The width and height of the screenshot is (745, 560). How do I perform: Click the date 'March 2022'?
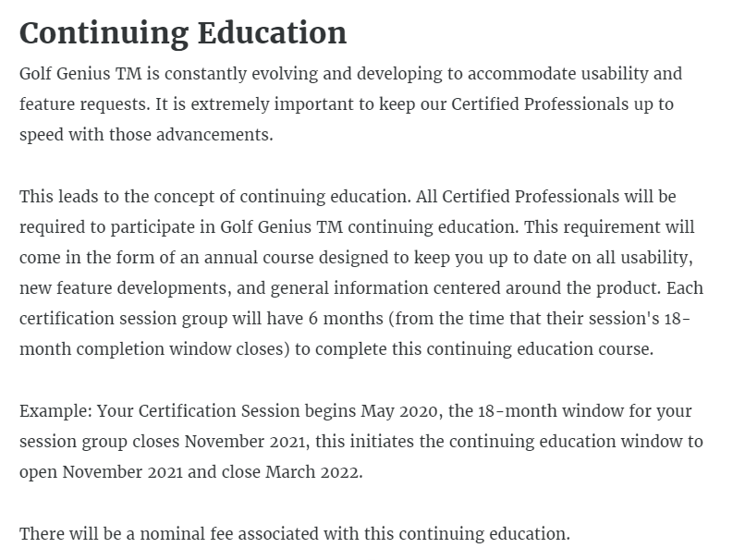[312, 471]
